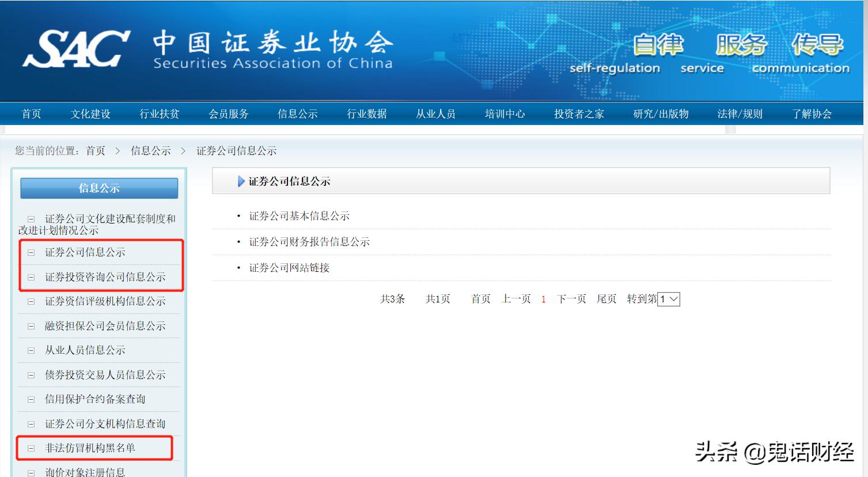Go to the last page via 尾页
This screenshot has width=868, height=477.
(x=606, y=298)
